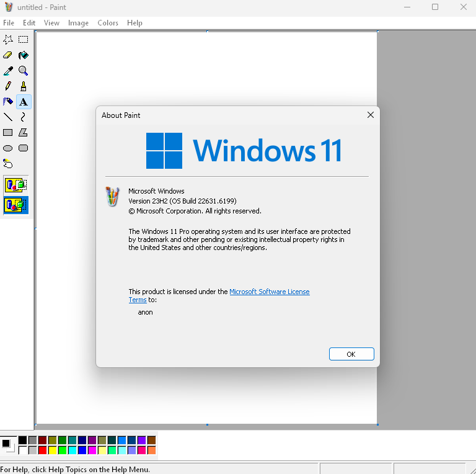
Task: Minimize the Paint window
Action: pyautogui.click(x=407, y=7)
